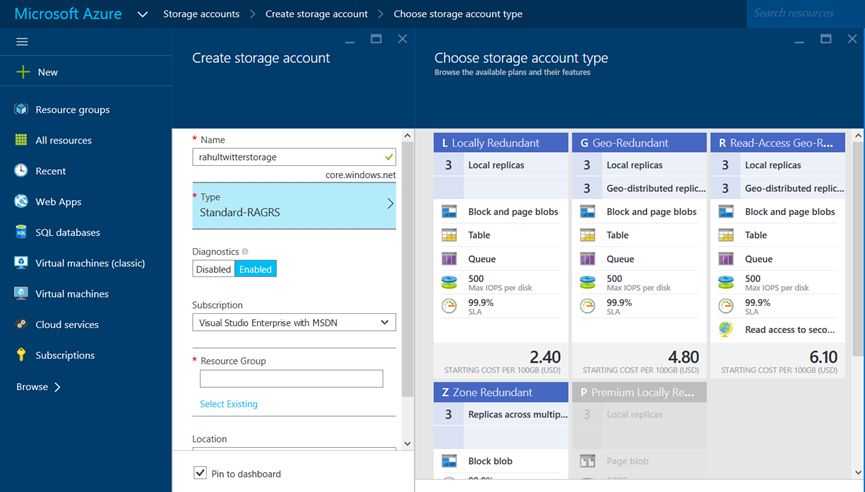865x492 pixels.
Task: Open the Type Standard-RAGRS selector
Action: [294, 206]
